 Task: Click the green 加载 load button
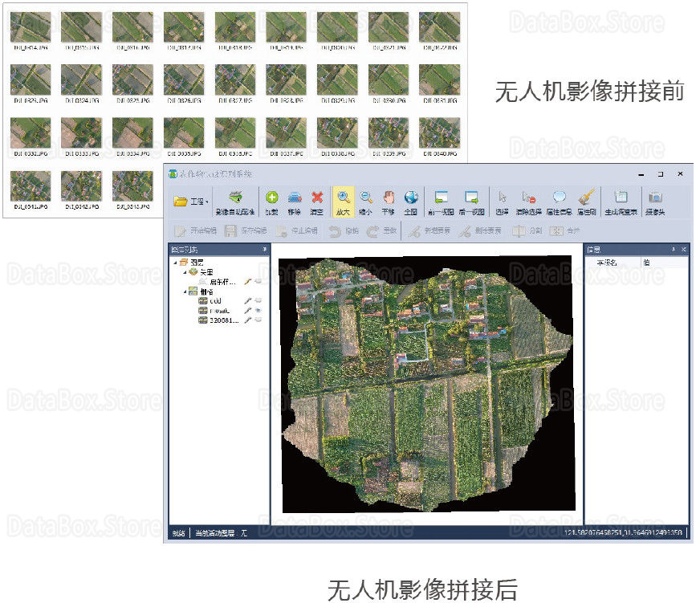point(272,203)
